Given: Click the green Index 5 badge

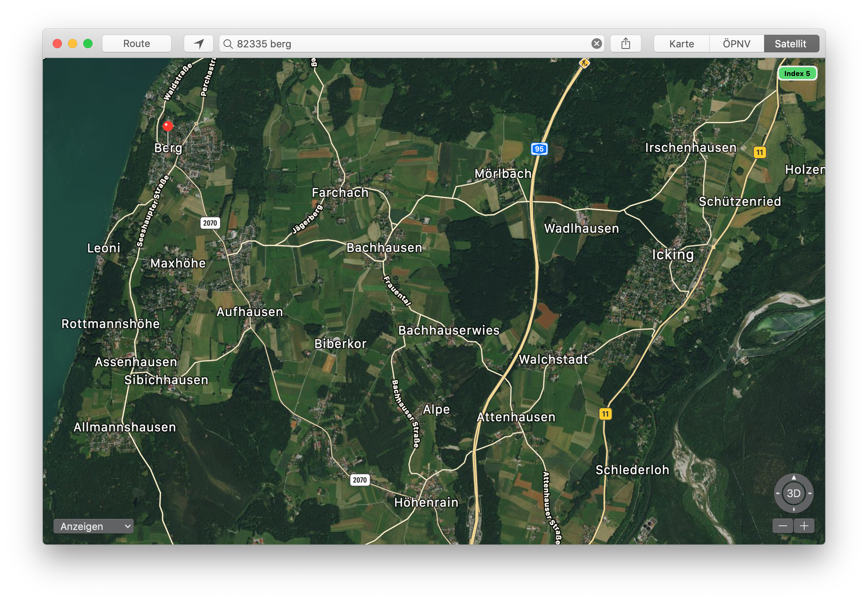Looking at the screenshot, I should pos(797,73).
